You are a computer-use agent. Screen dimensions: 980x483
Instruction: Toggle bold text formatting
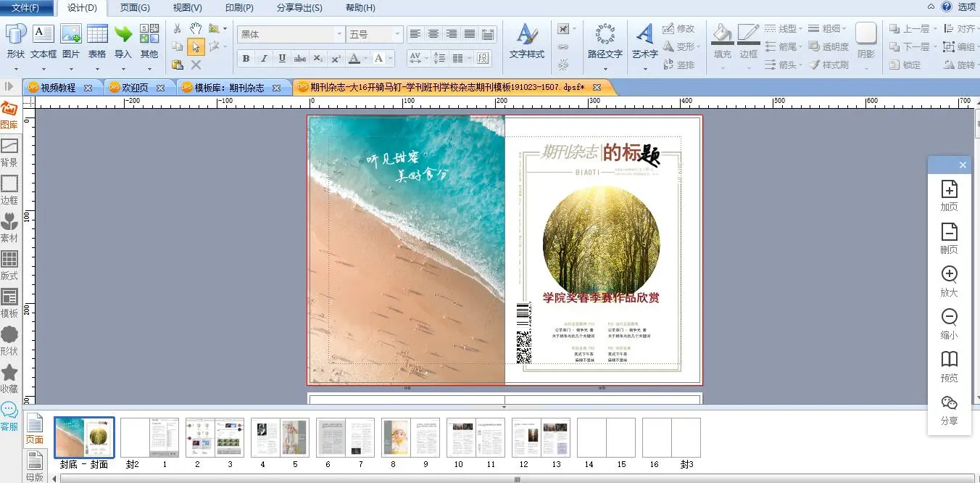coord(246,59)
